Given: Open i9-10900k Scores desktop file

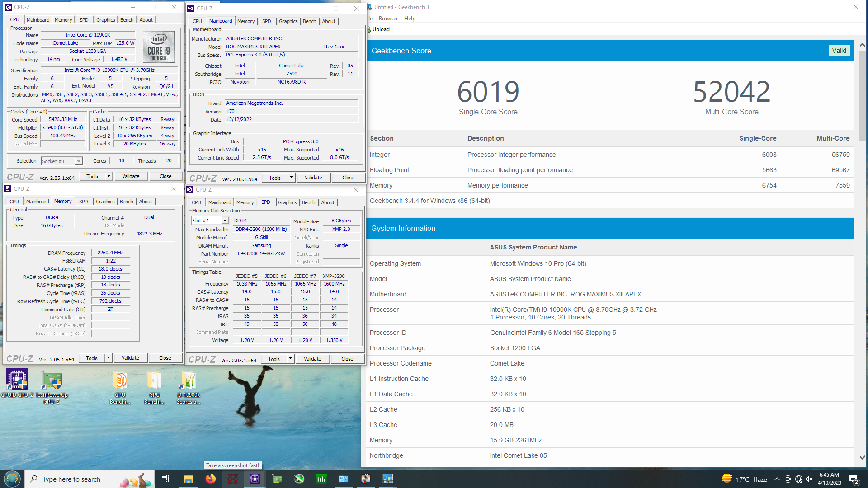Looking at the screenshot, I should [189, 387].
